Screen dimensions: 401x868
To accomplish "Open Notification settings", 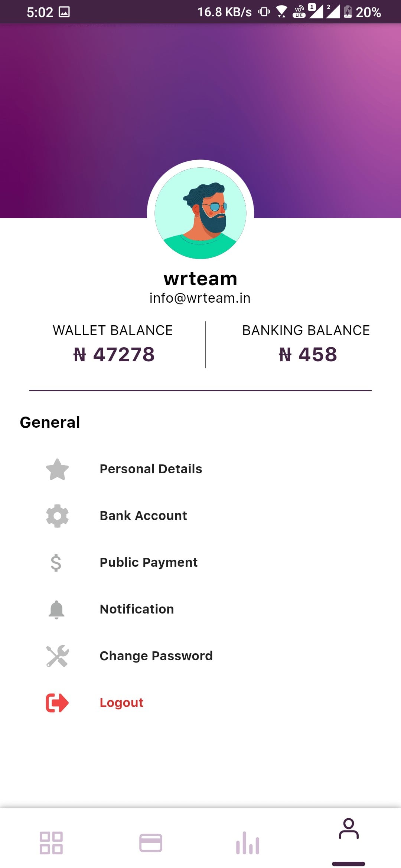I will 137,609.
